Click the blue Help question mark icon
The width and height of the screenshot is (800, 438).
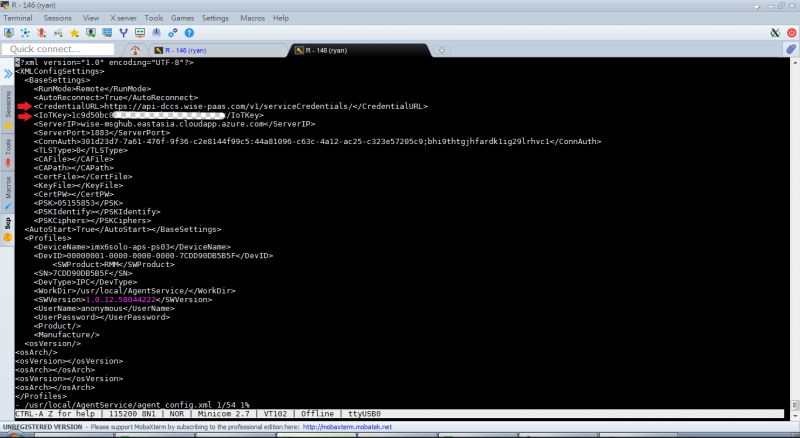[x=188, y=32]
